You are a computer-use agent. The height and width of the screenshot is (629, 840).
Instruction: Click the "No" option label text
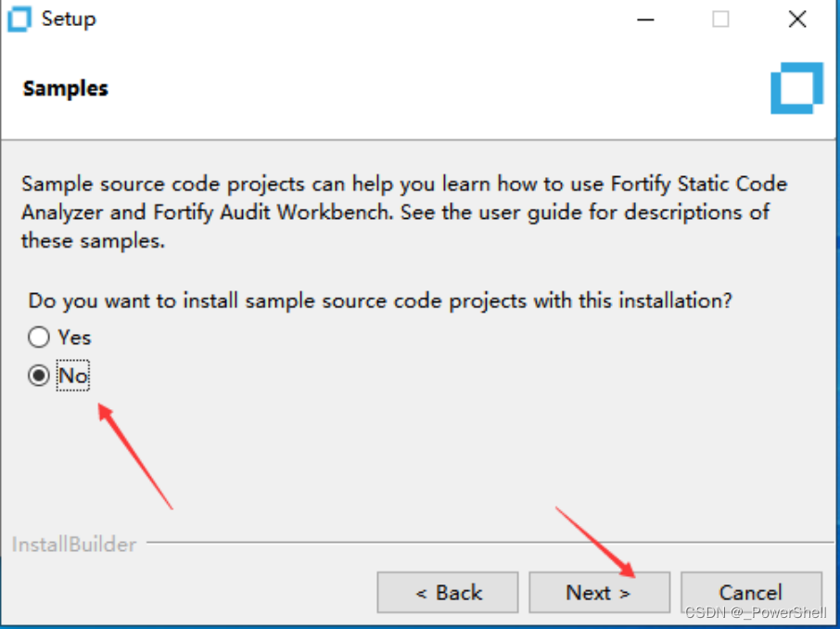tap(72, 376)
